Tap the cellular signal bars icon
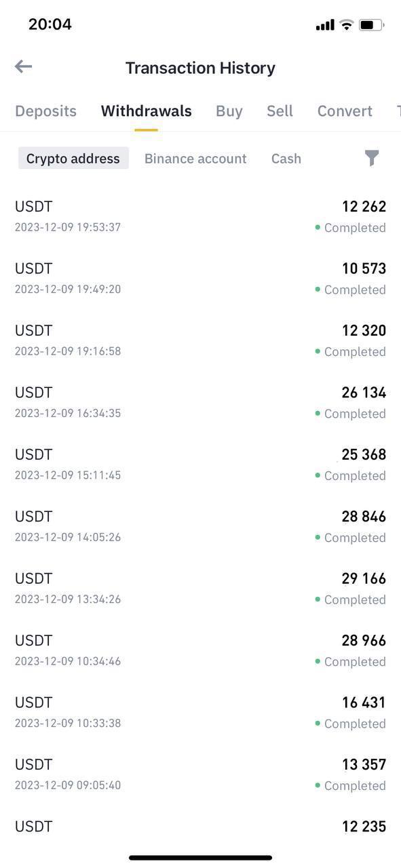Image resolution: width=401 pixels, height=868 pixels. tap(325, 26)
